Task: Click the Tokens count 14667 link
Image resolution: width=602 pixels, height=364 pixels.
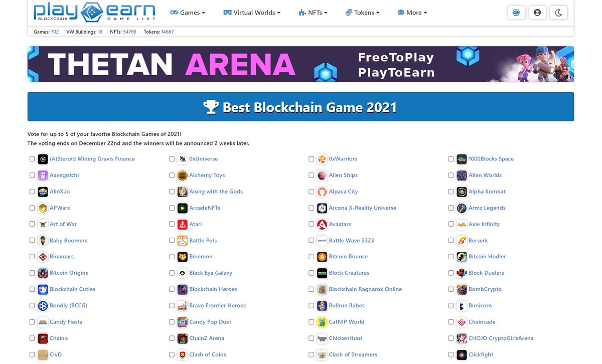Action: (168, 32)
